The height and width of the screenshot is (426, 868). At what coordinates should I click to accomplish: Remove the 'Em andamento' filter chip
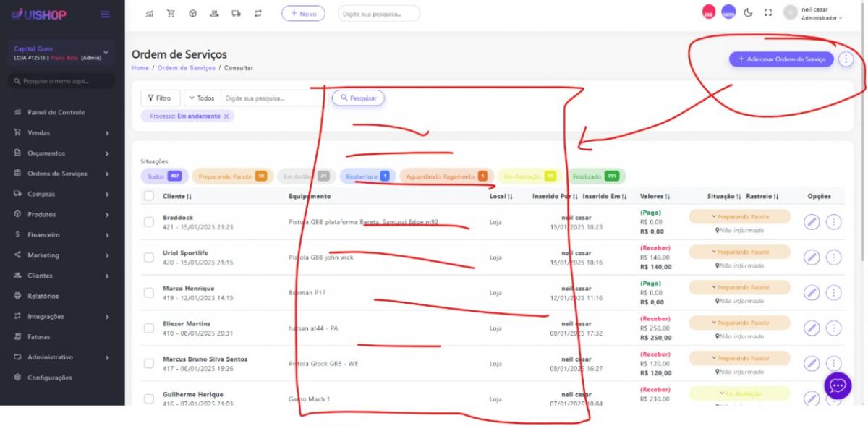[x=226, y=116]
